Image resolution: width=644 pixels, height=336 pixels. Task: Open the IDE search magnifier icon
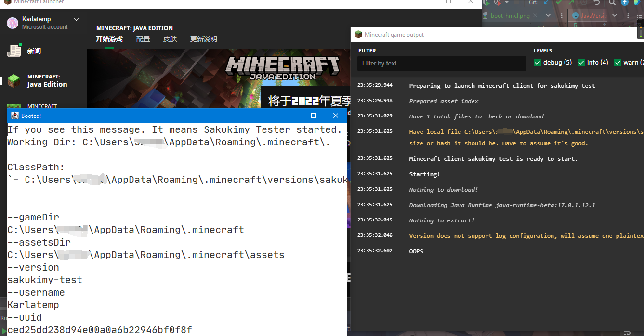tap(612, 2)
